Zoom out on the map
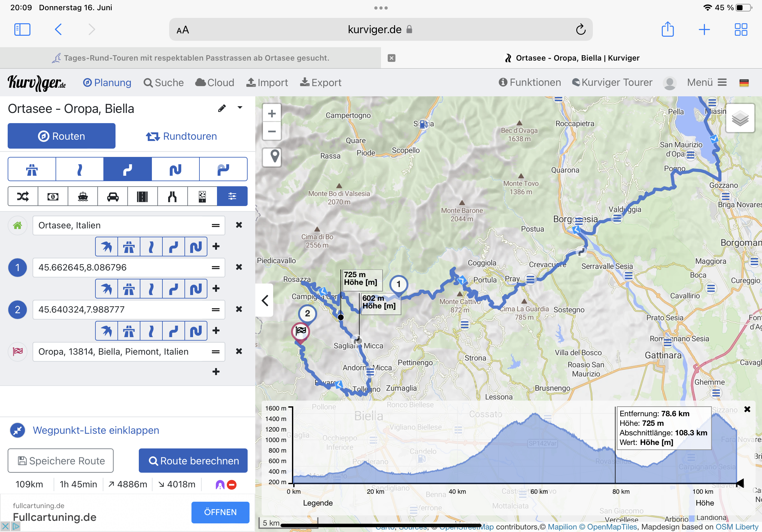Viewport: 762px width, 532px height. 272,131
